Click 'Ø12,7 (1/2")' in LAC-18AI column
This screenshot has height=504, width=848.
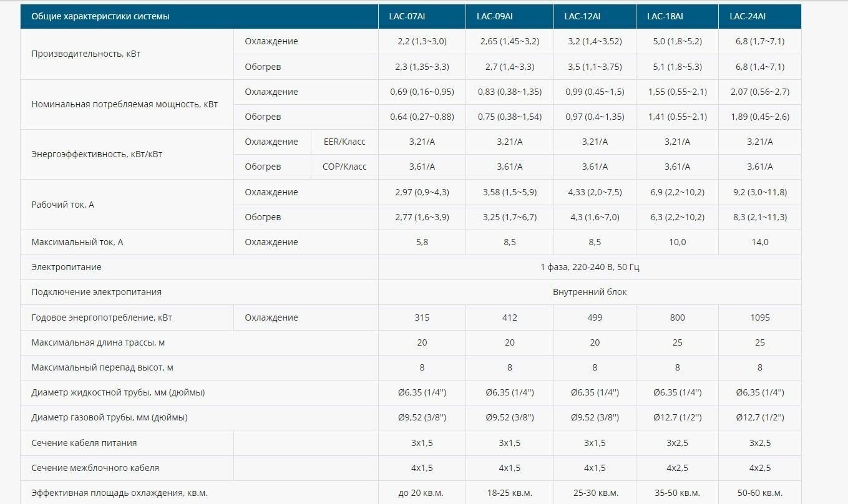(678, 417)
